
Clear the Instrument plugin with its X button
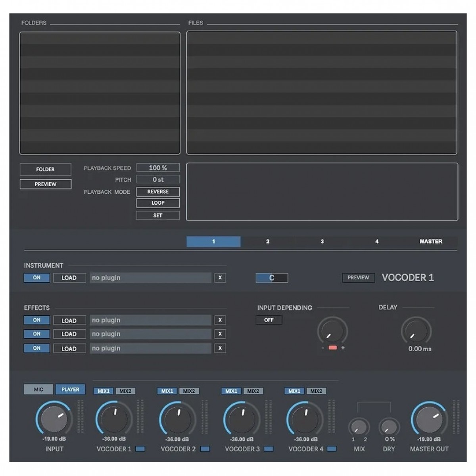point(220,278)
